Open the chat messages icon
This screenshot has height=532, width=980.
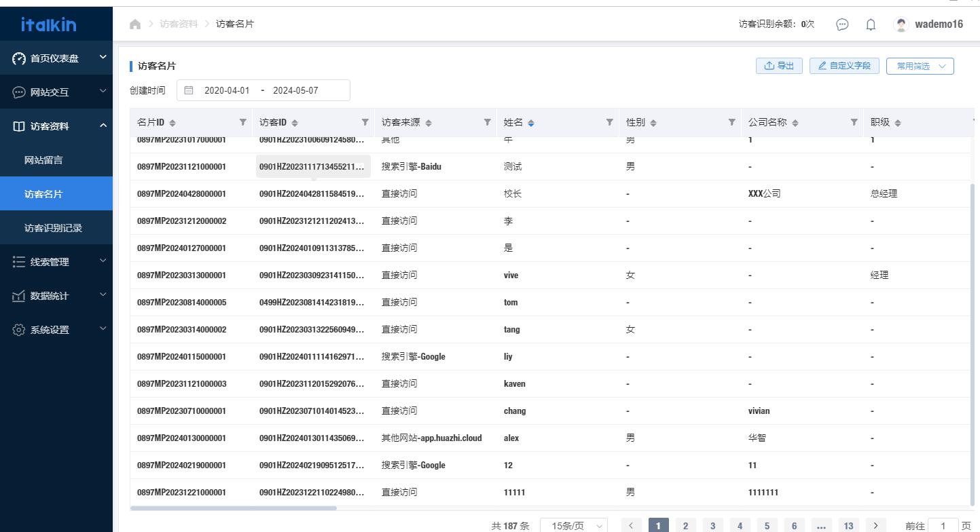pyautogui.click(x=842, y=24)
